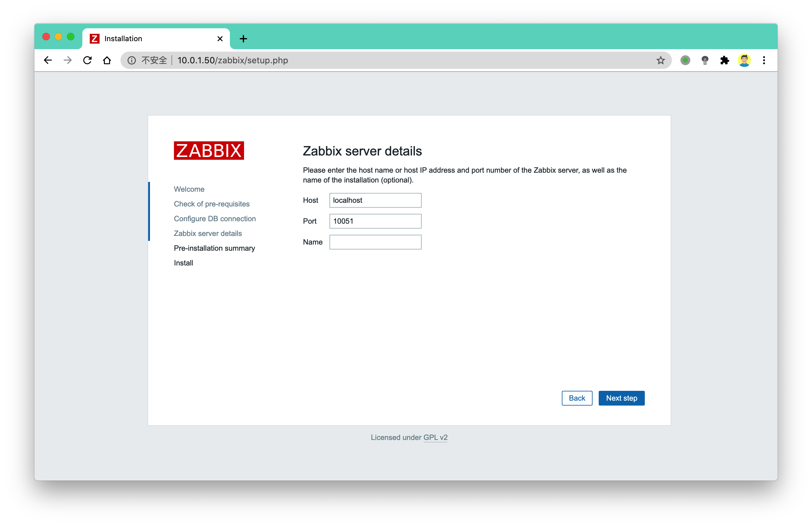View site info for insecure connection

click(132, 61)
